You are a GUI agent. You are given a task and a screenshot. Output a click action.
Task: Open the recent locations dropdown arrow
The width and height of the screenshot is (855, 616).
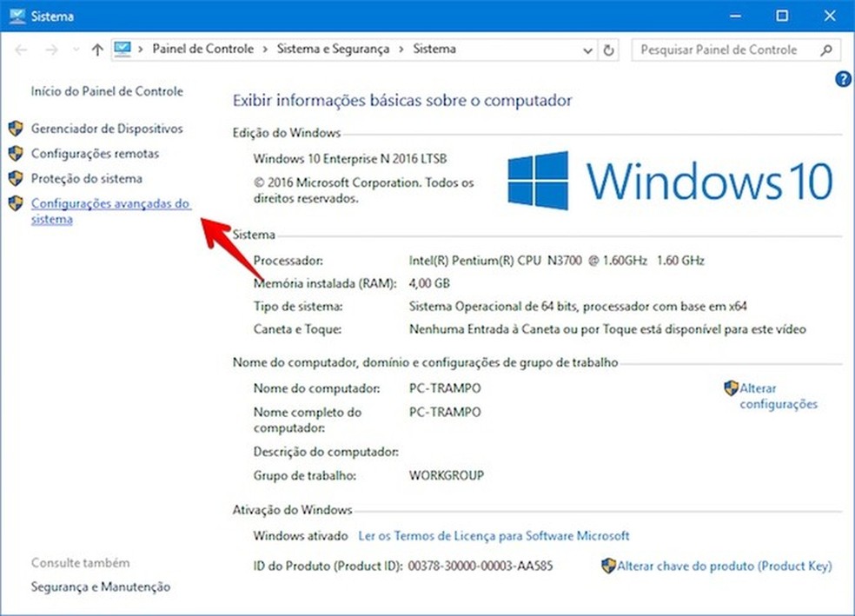(x=76, y=50)
